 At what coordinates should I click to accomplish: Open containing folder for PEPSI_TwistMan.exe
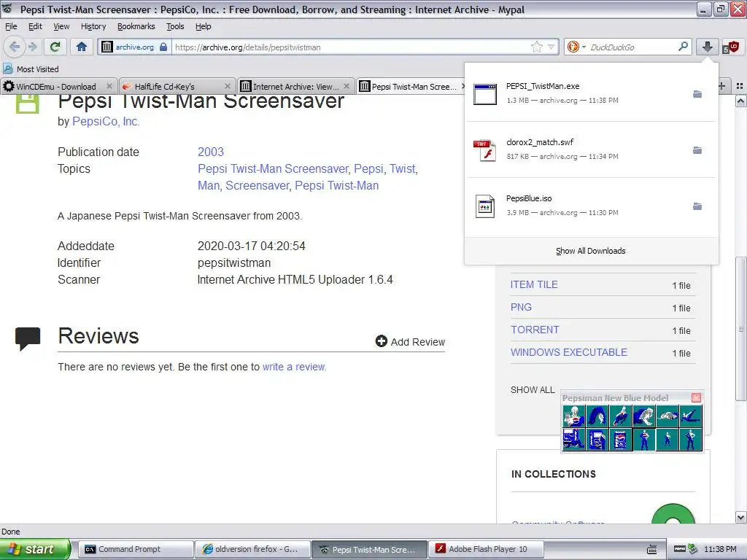point(697,94)
